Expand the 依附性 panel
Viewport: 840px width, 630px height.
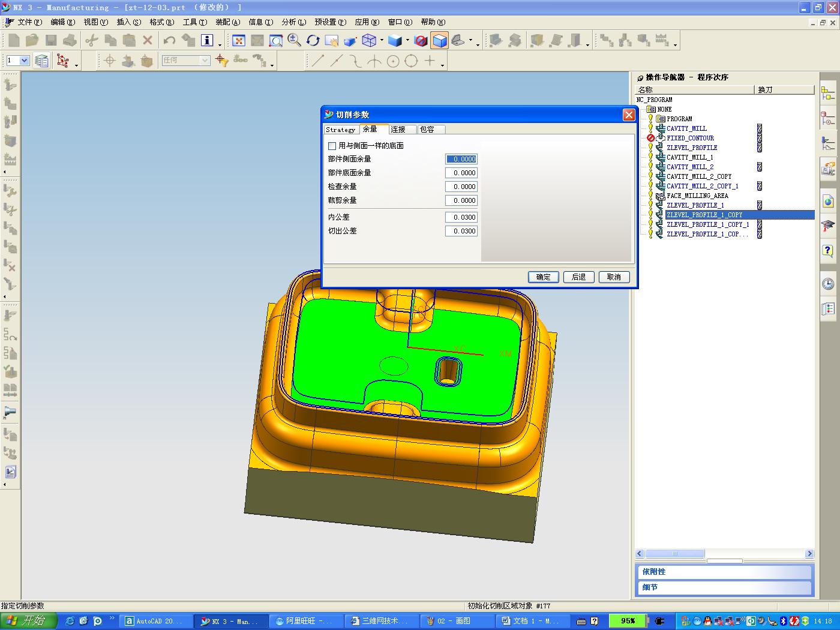click(724, 572)
